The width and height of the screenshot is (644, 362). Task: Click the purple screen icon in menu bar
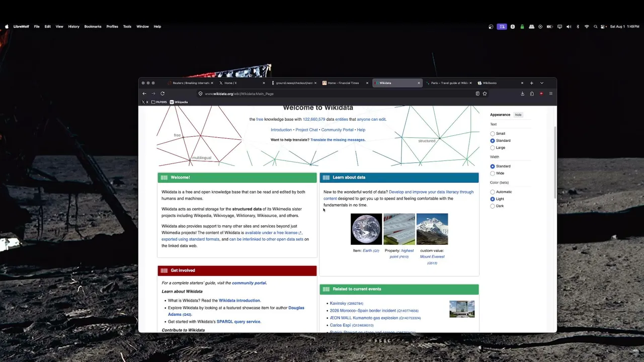click(502, 27)
